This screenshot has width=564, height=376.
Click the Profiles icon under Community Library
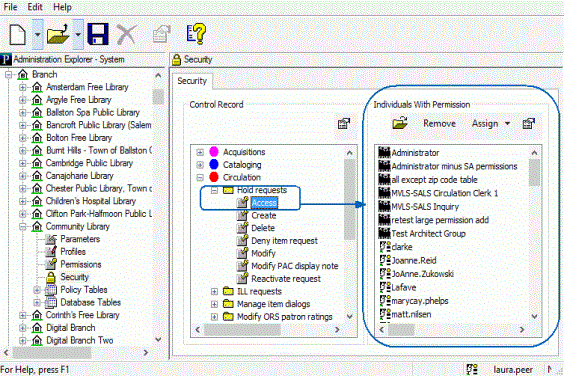pyautogui.click(x=51, y=252)
